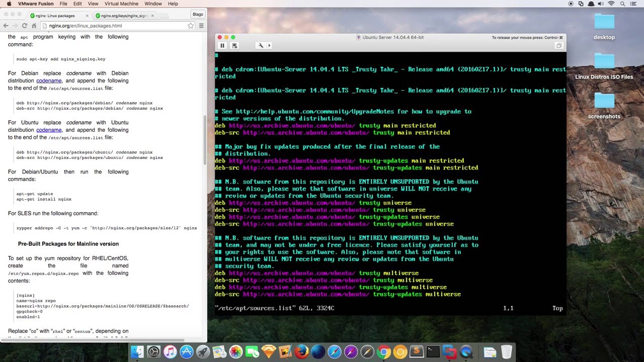This screenshot has height=362, width=644.
Task: Open the VMware Fusion menu
Action: coord(35,4)
